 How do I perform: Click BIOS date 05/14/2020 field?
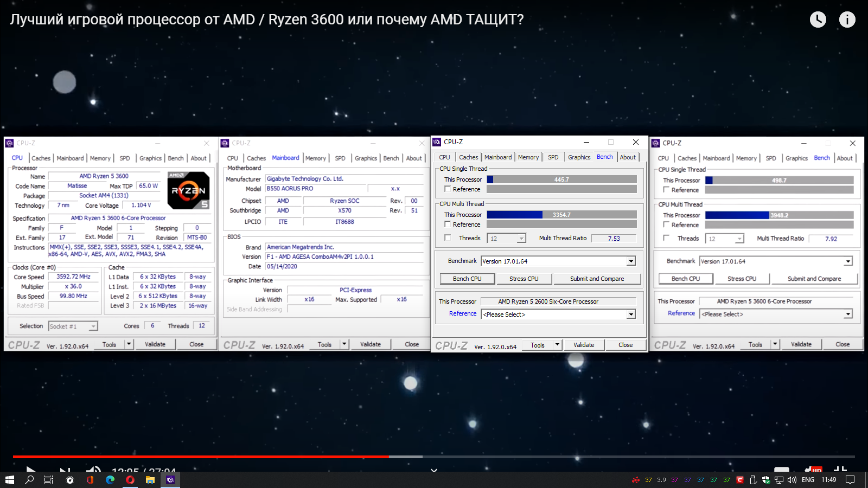pyautogui.click(x=344, y=267)
